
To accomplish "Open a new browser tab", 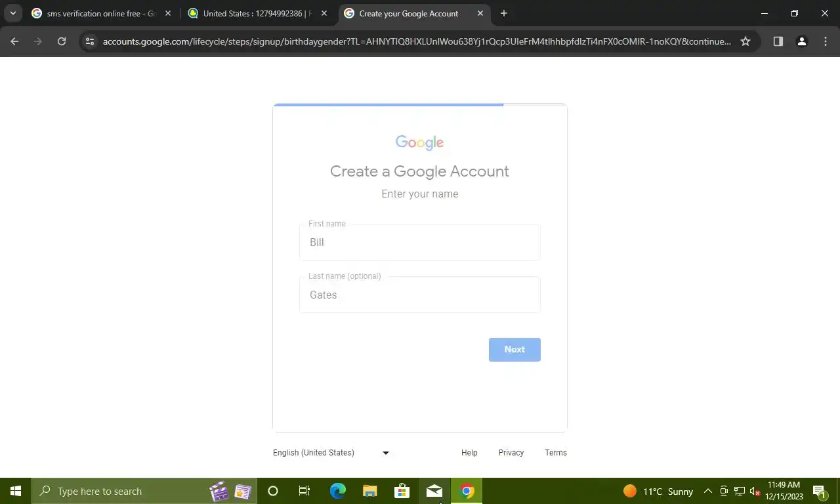I will click(504, 13).
